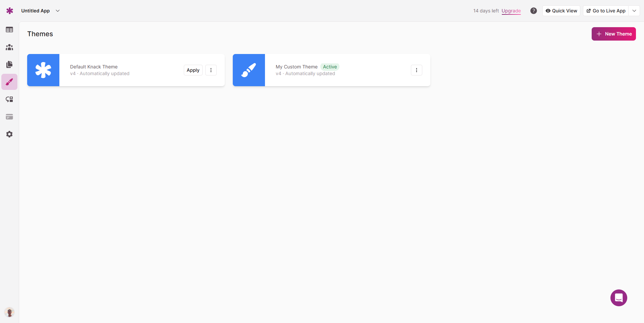
Task: Open Default Knack Theme options menu
Action: (211, 70)
